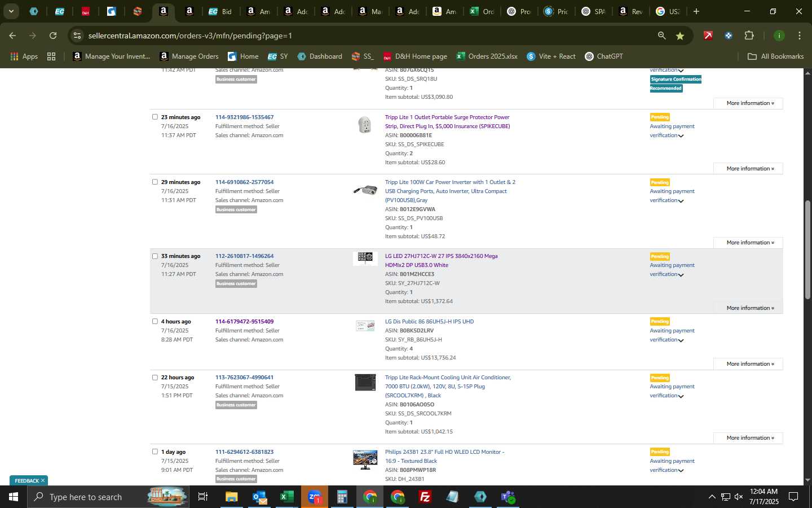Screen dimensions: 812x508
Task: Tick the checkbox for order 114-6179472-9515409
Action: (x=155, y=321)
